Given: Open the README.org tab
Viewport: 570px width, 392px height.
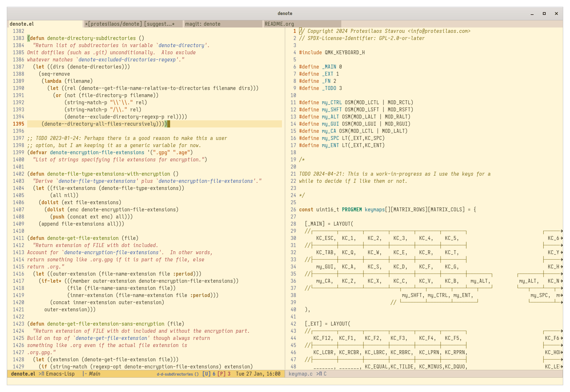Looking at the screenshot, I should tap(279, 24).
